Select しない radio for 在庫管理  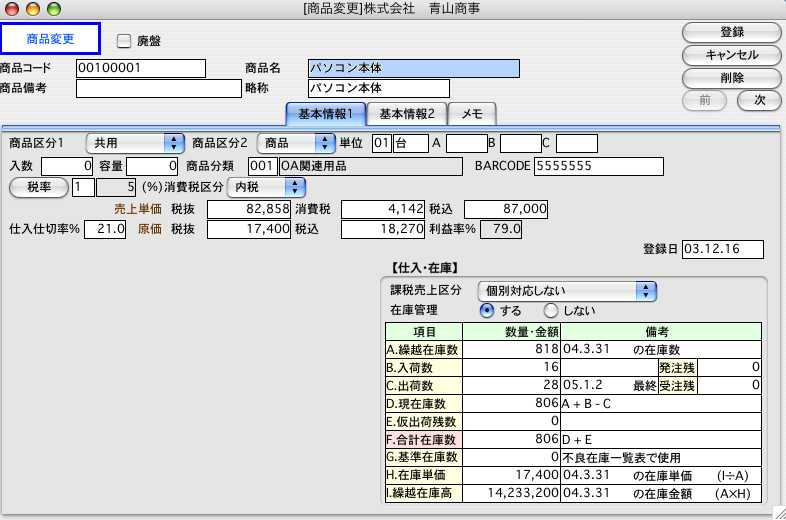[551, 310]
